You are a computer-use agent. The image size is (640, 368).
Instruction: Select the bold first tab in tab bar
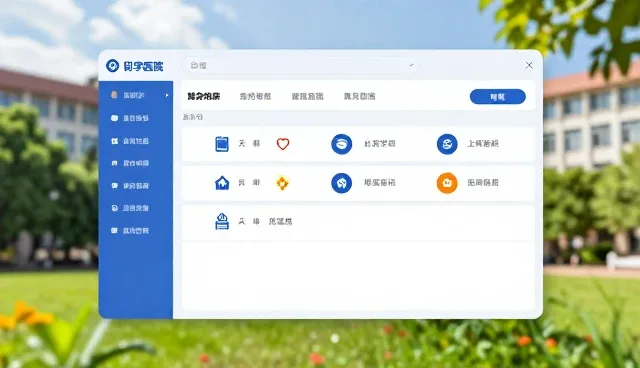pos(204,96)
